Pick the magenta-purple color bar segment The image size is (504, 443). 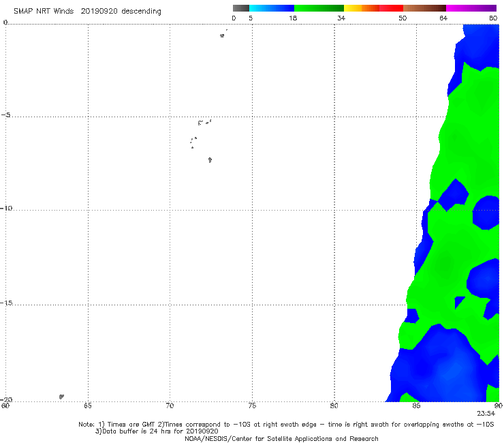[x=471, y=8]
